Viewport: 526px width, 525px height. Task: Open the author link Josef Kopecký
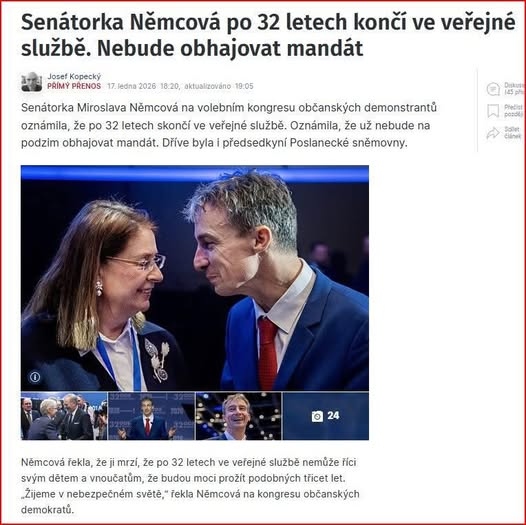(x=74, y=76)
